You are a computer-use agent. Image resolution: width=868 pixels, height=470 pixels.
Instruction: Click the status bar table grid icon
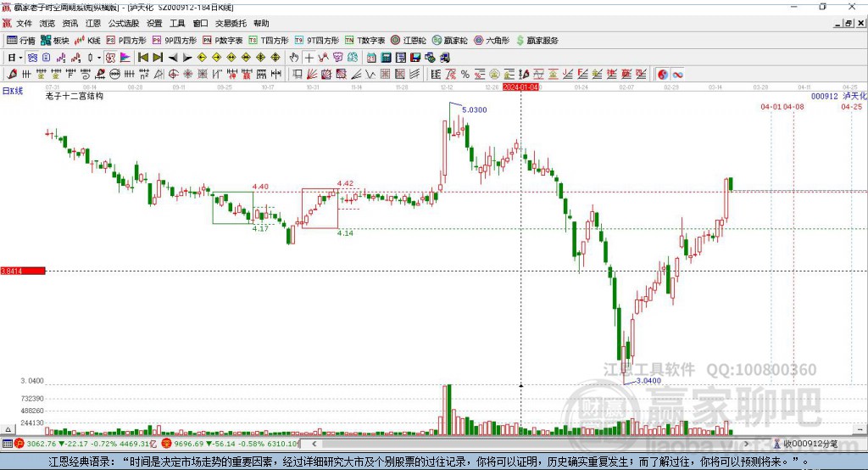coord(7,444)
